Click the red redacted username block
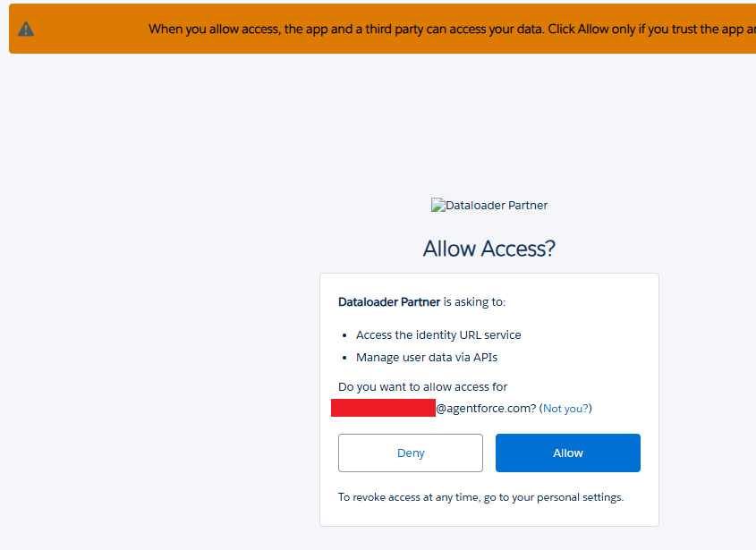 pyautogui.click(x=383, y=408)
